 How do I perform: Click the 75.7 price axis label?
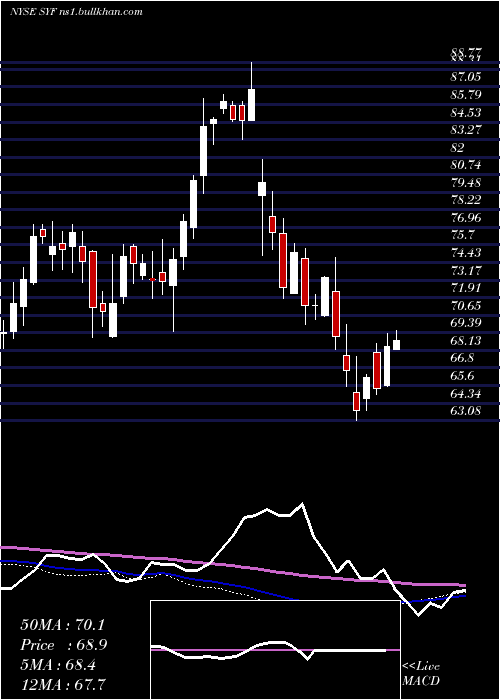462,235
